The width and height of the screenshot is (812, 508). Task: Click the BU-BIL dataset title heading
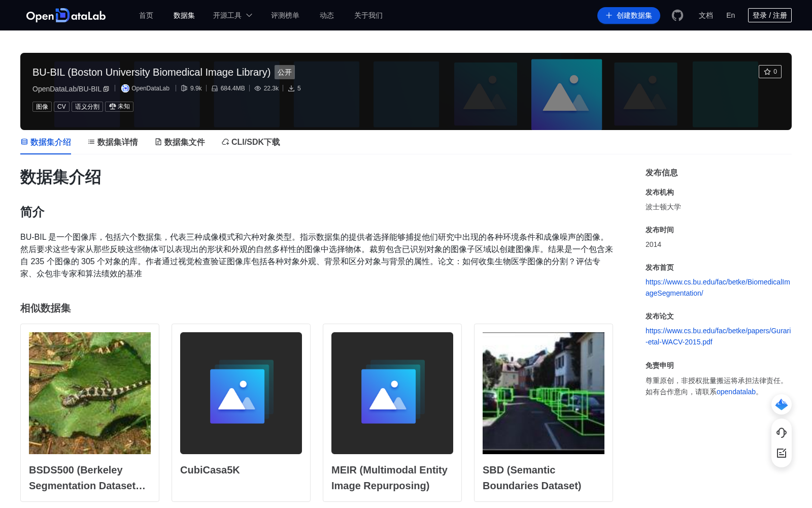coord(151,72)
